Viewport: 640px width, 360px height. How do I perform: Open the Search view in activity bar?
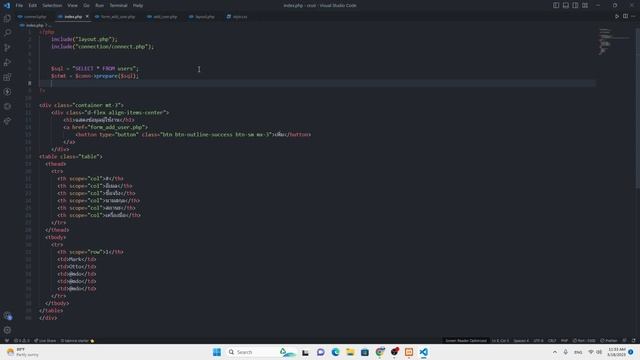click(x=7, y=33)
